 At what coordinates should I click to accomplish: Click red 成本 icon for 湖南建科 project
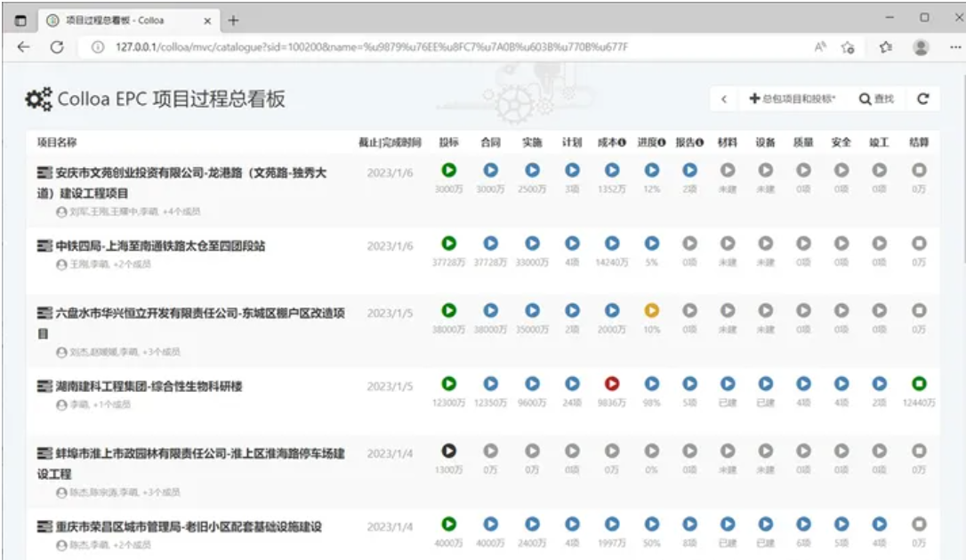[611, 383]
